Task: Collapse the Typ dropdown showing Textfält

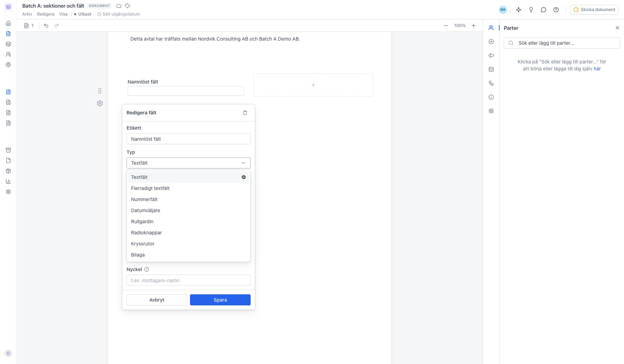Action: coord(189,163)
